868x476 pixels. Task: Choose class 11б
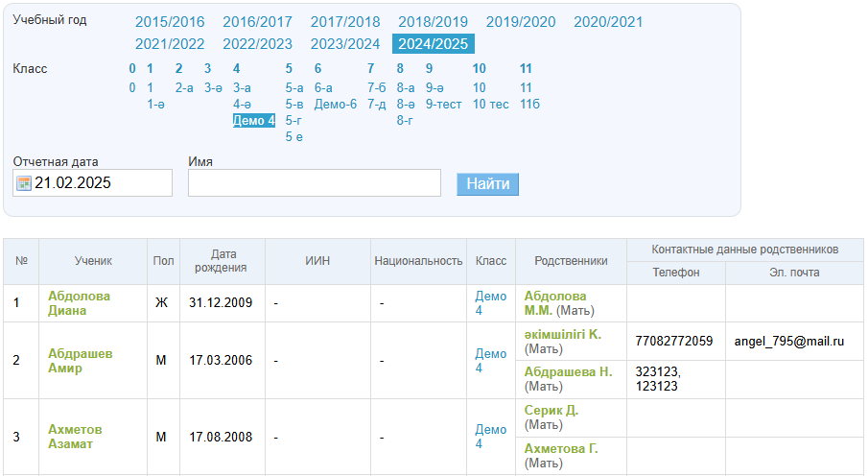pos(529,104)
